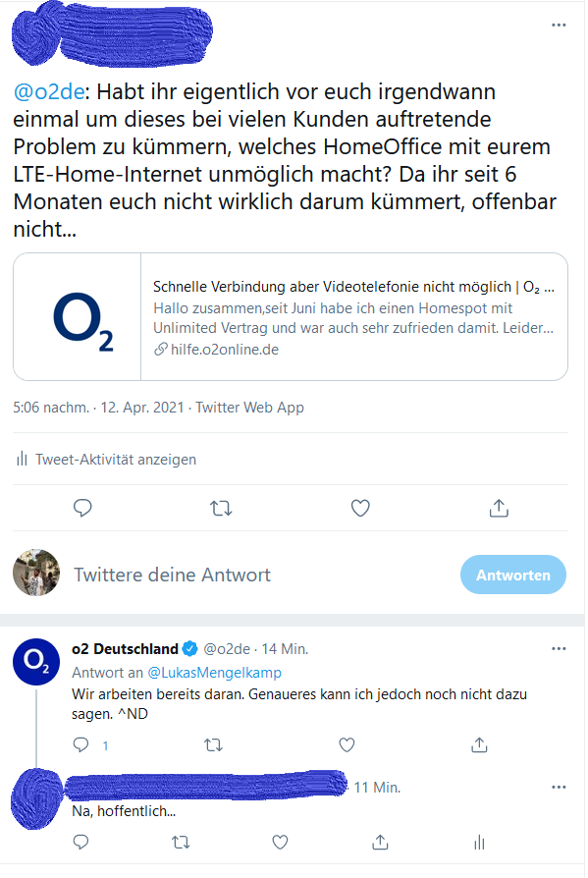
Task: Open the hilfe.o2online.de link card
Action: click(291, 317)
